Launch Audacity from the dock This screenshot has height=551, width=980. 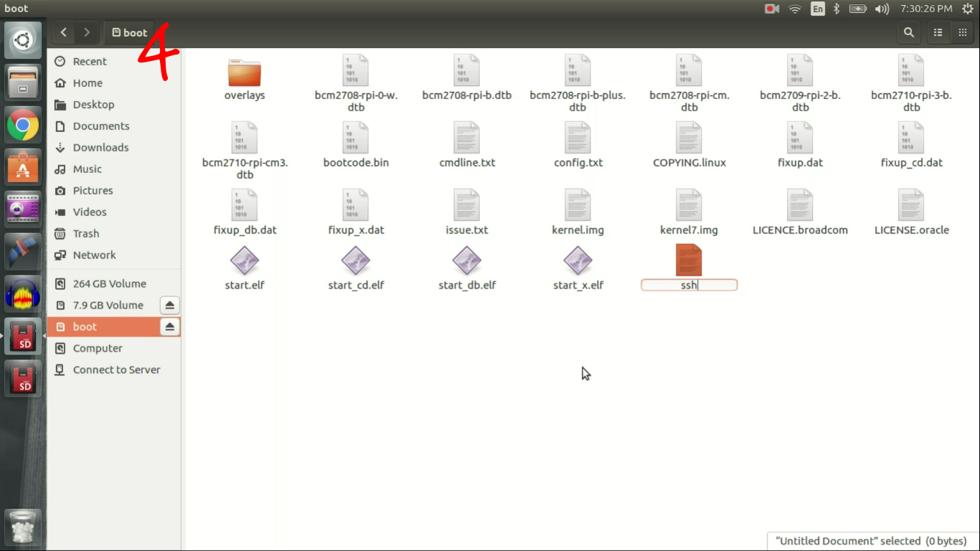pos(23,294)
